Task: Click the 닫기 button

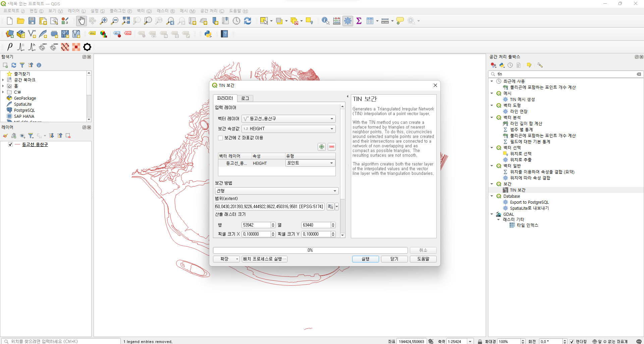Action: coord(394,259)
